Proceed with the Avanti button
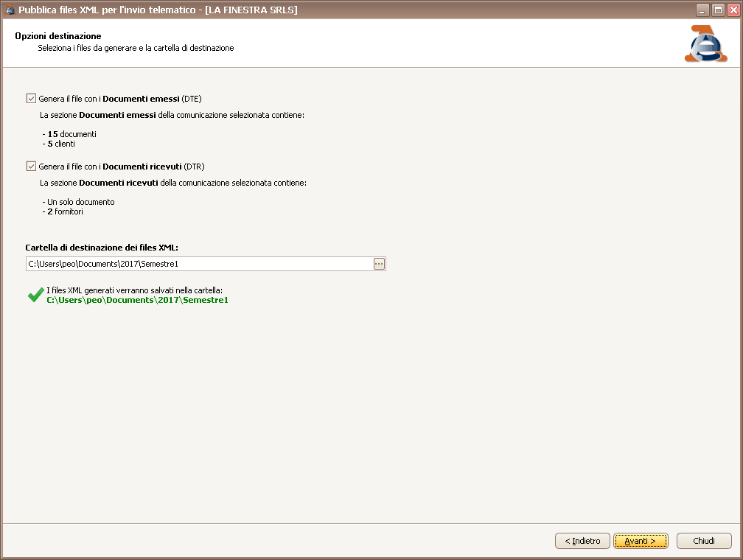The width and height of the screenshot is (743, 560). pyautogui.click(x=640, y=541)
